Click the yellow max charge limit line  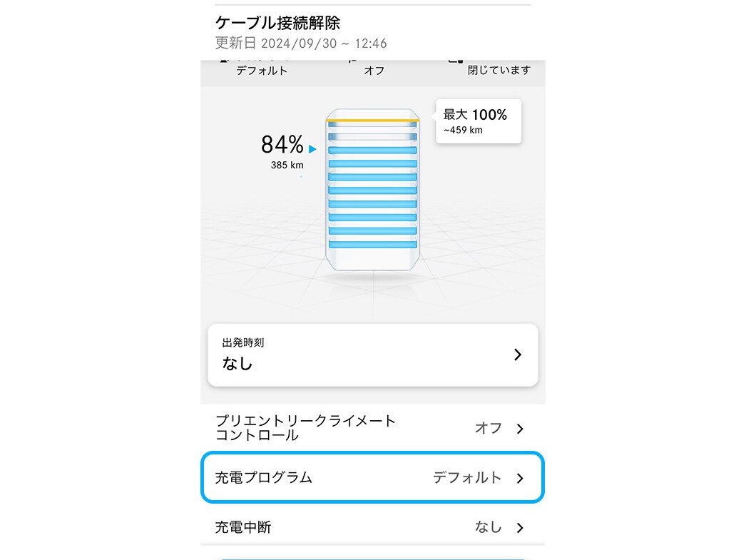(x=372, y=120)
